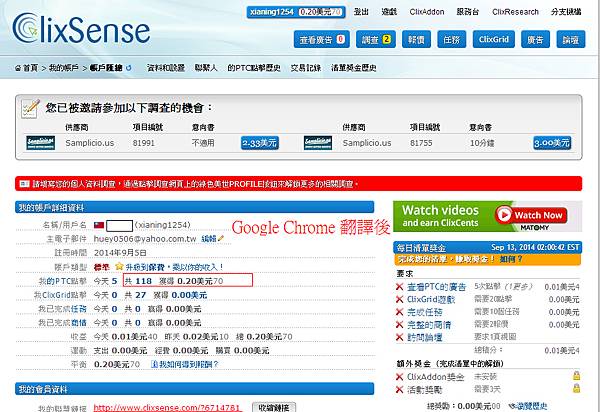This screenshot has height=412, width=600.
Task: Open 查看廣告 button
Action: point(322,39)
